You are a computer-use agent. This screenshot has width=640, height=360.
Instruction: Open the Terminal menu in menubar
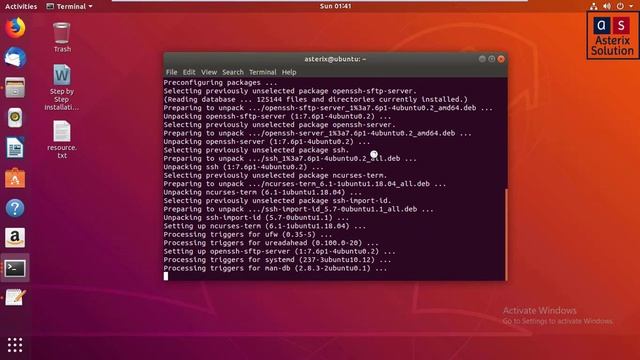[x=262, y=72]
